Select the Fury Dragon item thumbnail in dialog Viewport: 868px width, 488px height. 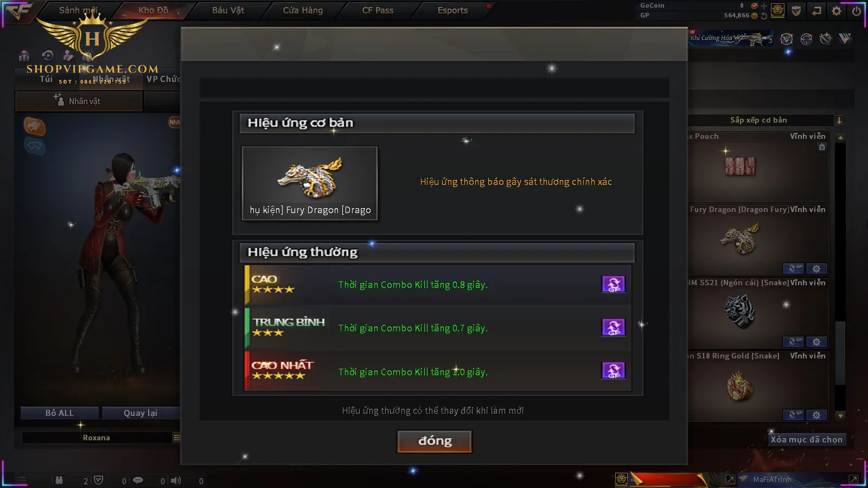coord(310,183)
